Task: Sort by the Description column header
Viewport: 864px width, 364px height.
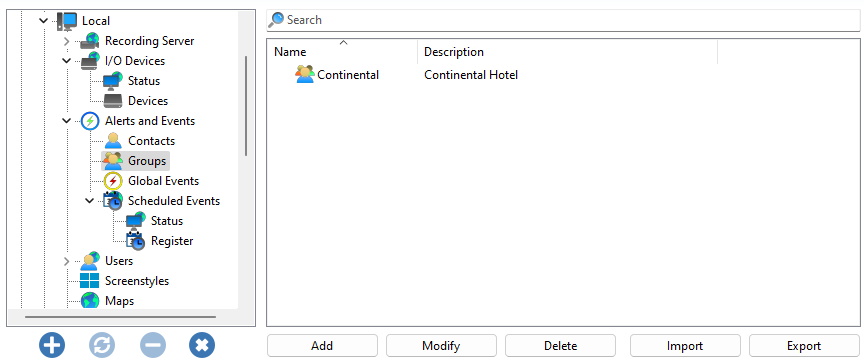Action: click(568, 52)
